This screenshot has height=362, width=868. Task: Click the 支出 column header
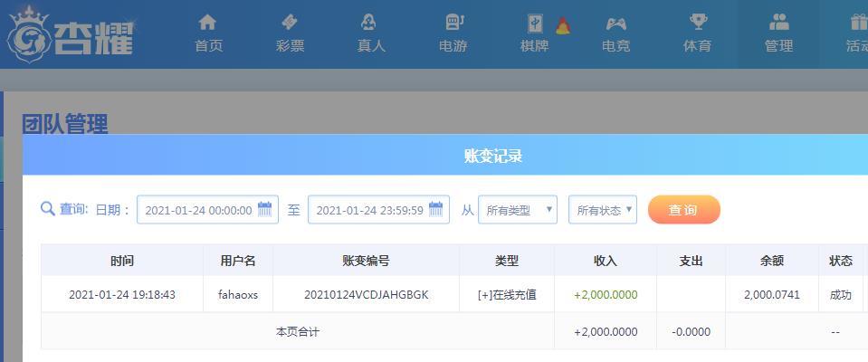[691, 261]
